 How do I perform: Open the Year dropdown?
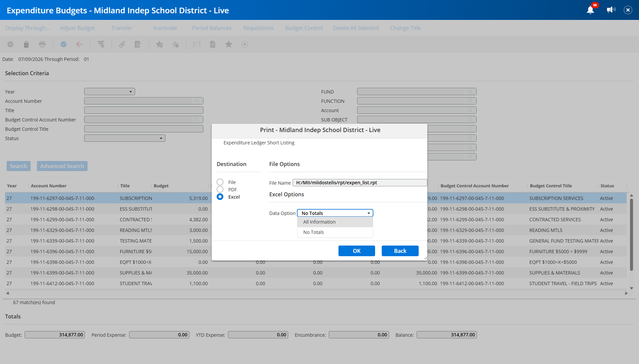[x=109, y=91]
